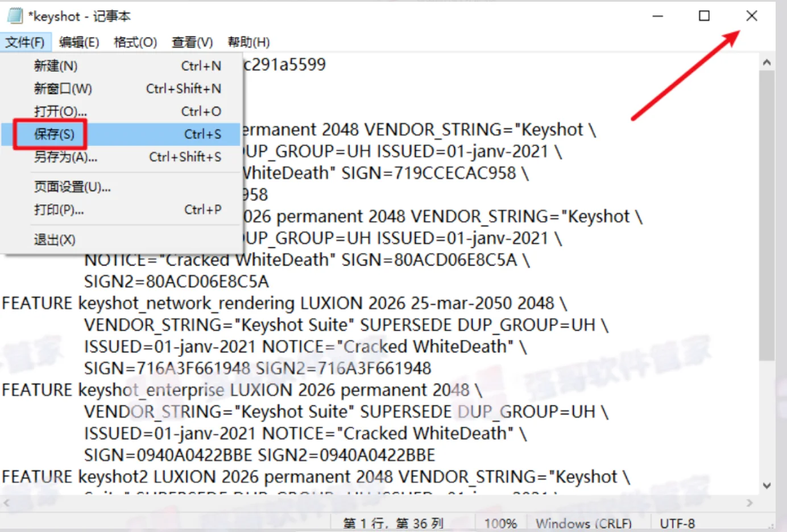Maximize the Notepad window
Image resolution: width=787 pixels, height=532 pixels.
click(x=704, y=16)
